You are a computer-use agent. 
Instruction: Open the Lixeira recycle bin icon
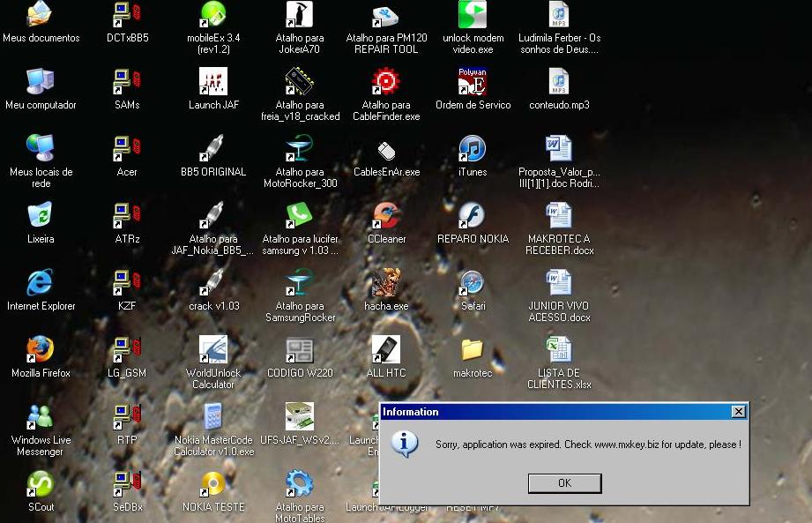(41, 215)
